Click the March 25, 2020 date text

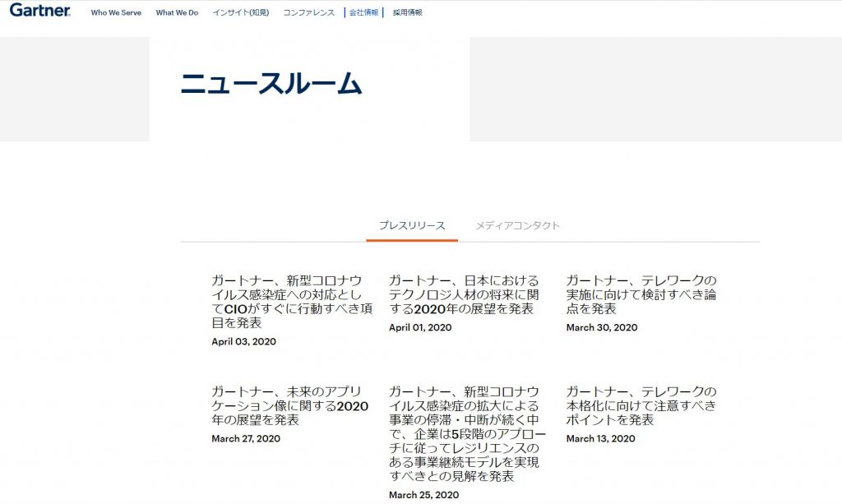[423, 496]
